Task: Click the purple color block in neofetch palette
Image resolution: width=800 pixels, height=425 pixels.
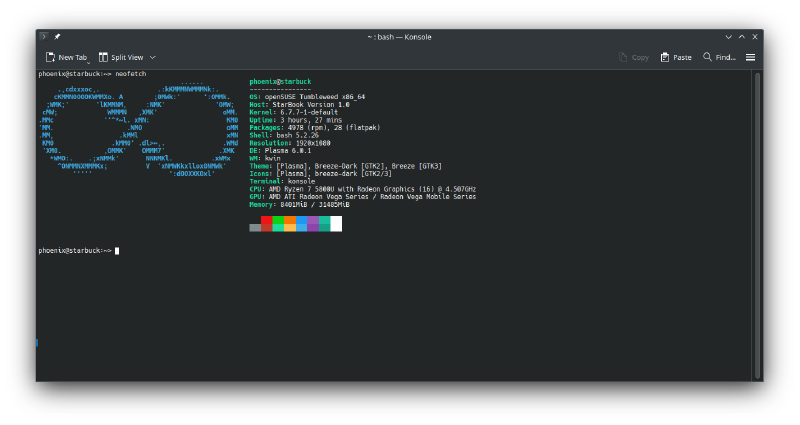Action: (x=313, y=221)
